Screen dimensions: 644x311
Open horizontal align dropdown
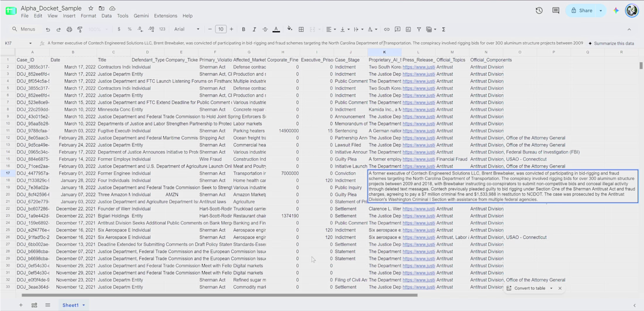pyautogui.click(x=331, y=29)
